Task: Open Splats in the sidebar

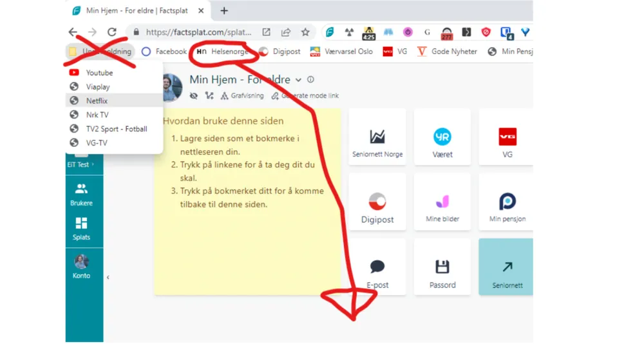Action: coord(81,228)
